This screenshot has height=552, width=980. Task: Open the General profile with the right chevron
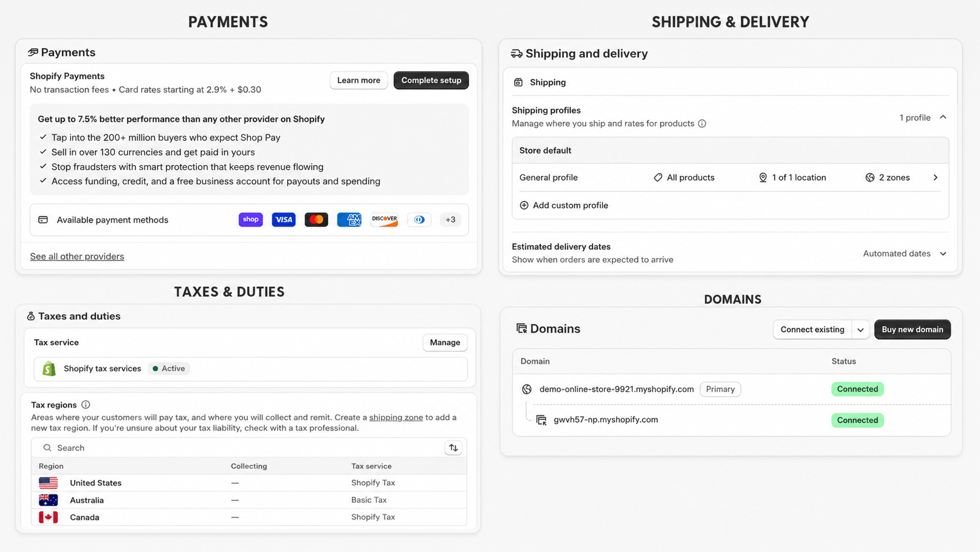935,177
